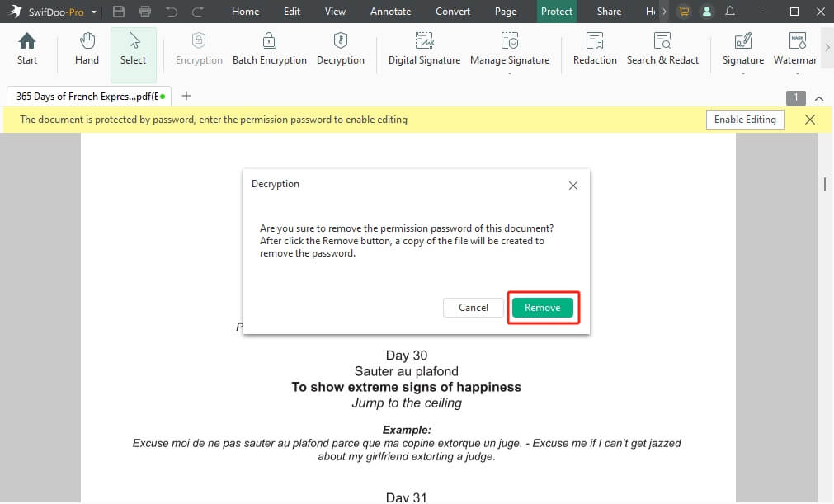Expand ribbon tools with right chevron
The height and width of the screenshot is (504, 834).
[x=827, y=47]
